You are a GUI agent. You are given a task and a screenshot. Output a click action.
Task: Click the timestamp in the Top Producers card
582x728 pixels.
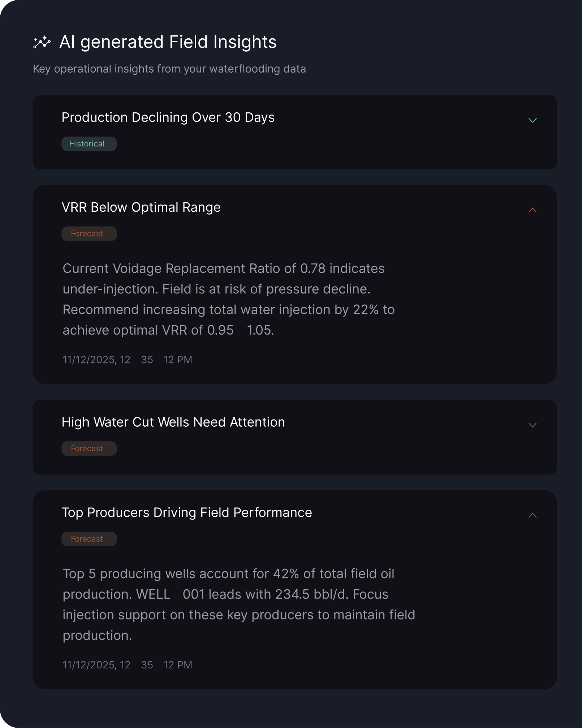pyautogui.click(x=127, y=665)
